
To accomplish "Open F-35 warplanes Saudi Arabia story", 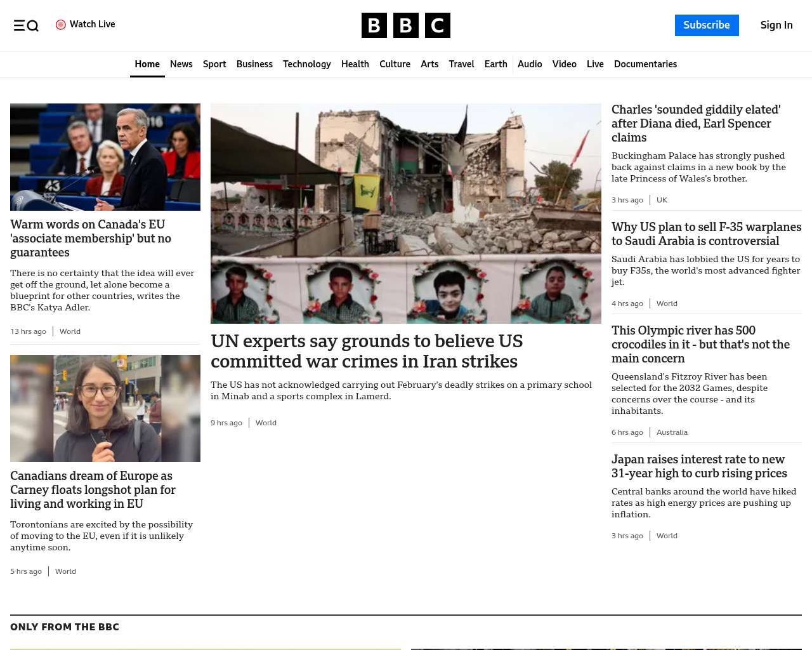I will pos(706,234).
